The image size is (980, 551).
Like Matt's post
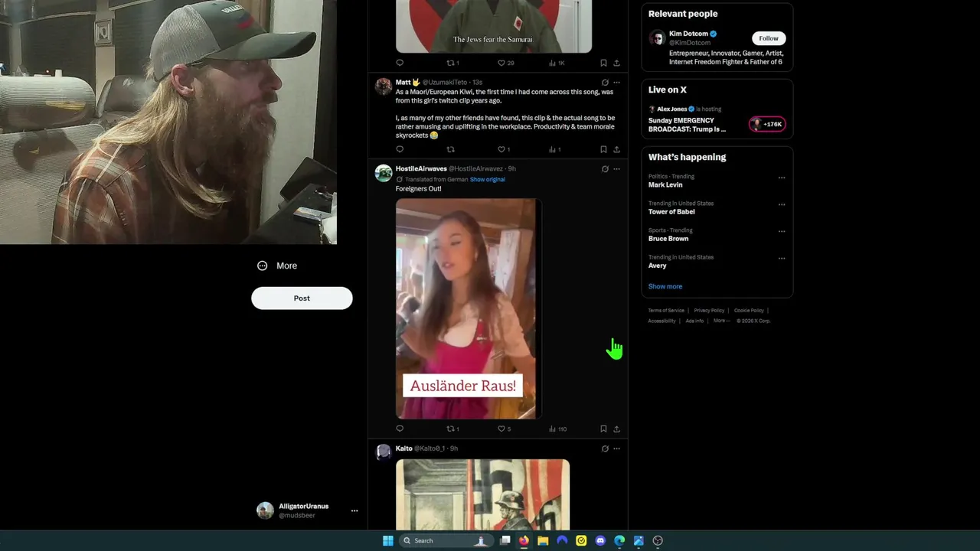coord(504,149)
